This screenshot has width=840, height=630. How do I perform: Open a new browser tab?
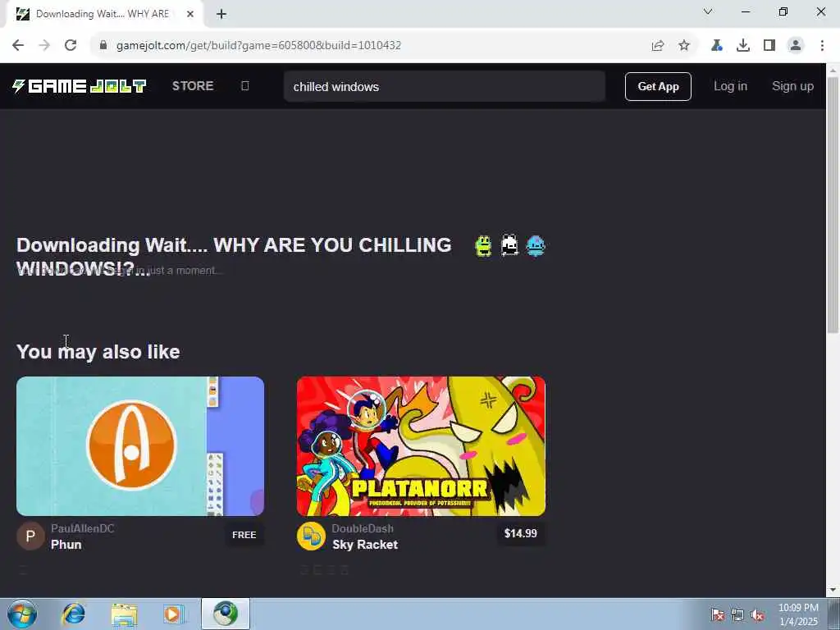coord(221,14)
